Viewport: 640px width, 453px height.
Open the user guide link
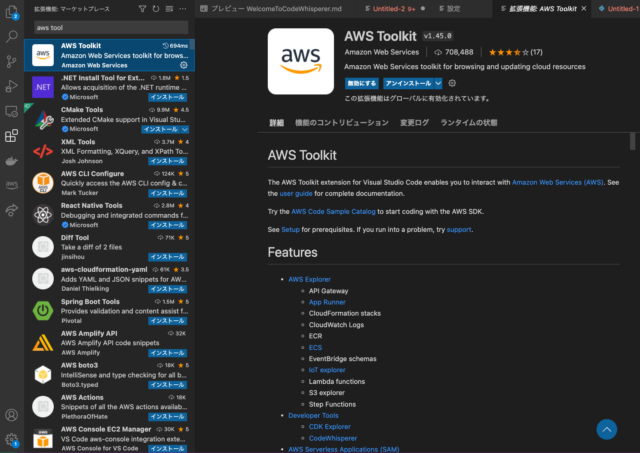(296, 193)
